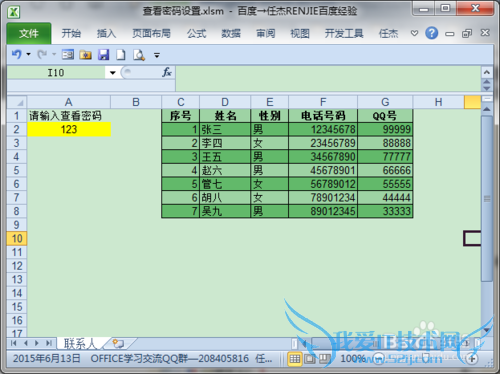Switch to the 开始 ribbon tab

click(x=71, y=33)
